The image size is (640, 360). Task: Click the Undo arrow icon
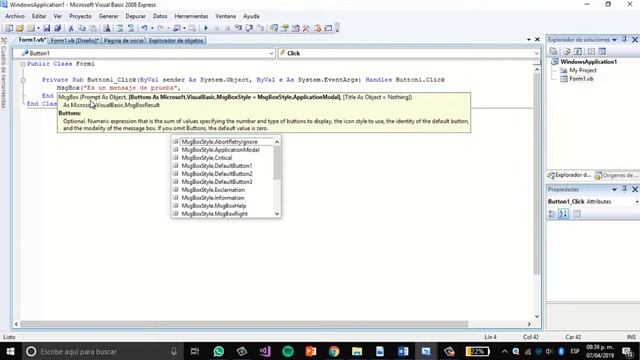coord(144,28)
